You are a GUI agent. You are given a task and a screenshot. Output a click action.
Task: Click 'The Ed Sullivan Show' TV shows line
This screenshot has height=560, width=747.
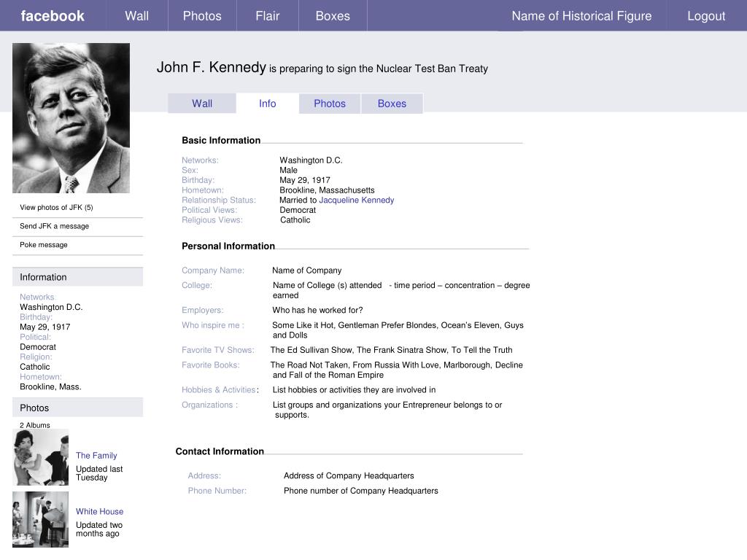coord(391,350)
